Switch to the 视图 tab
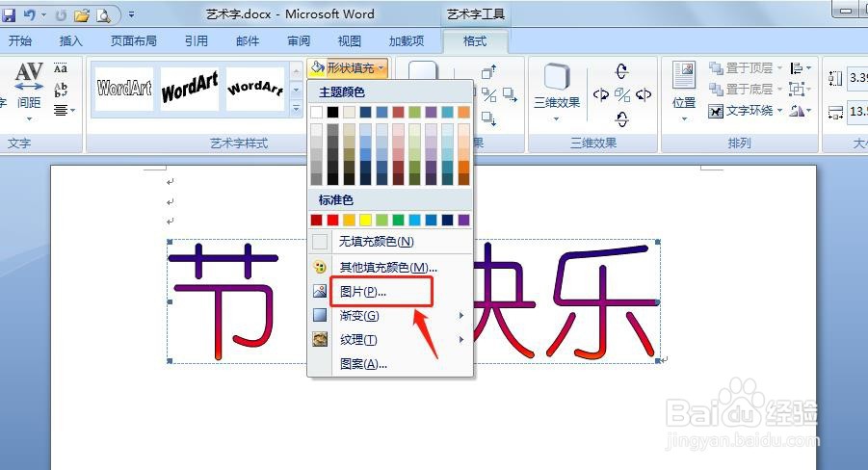Viewport: 868px width, 470px height. click(350, 41)
